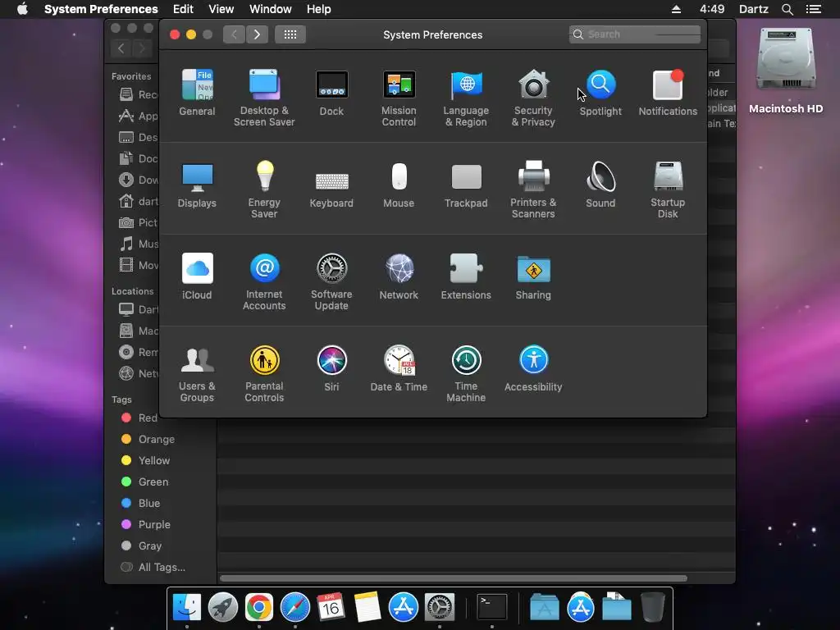Viewport: 840px width, 630px height.
Task: Open the iCloud preference pane
Action: coord(197,276)
